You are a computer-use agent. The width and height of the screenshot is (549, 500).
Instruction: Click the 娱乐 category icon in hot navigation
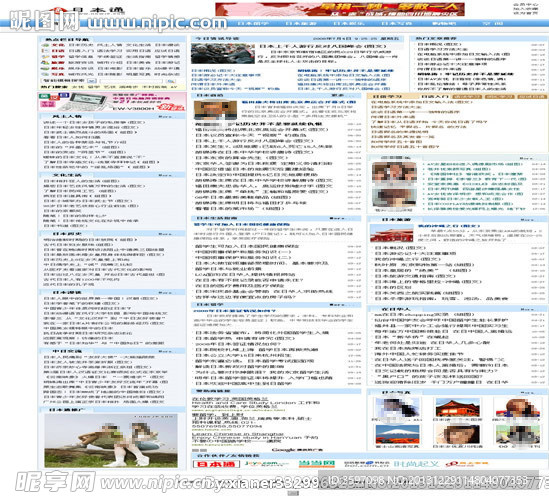click(x=45, y=68)
